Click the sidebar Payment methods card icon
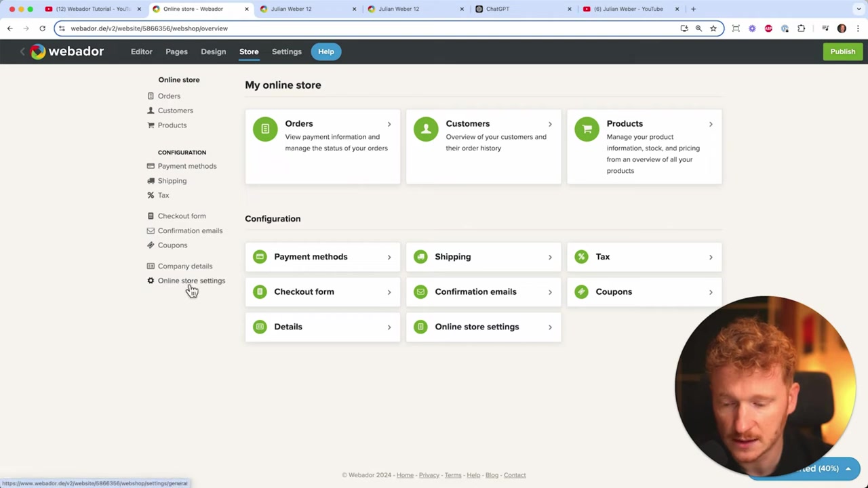The width and height of the screenshot is (868, 488). tap(151, 166)
